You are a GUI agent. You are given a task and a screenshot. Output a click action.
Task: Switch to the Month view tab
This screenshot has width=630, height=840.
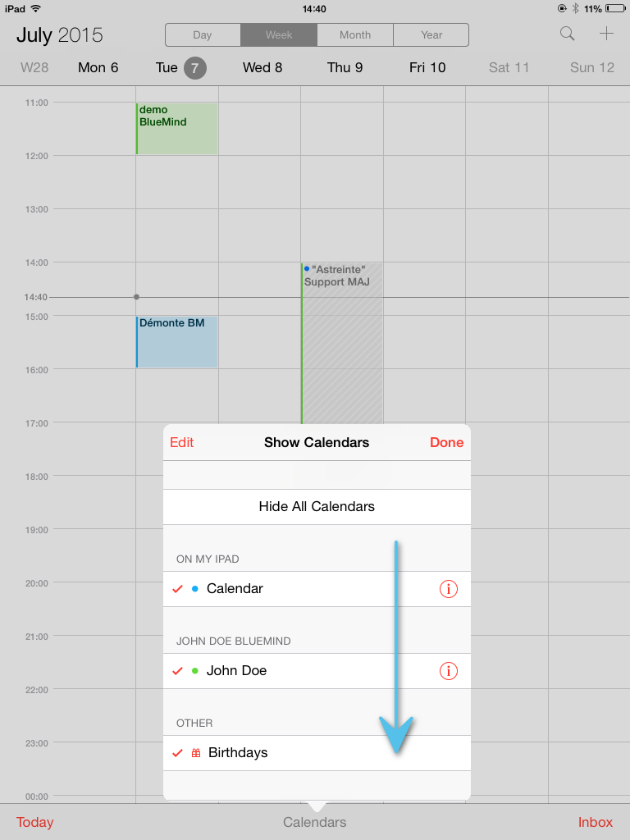(355, 34)
